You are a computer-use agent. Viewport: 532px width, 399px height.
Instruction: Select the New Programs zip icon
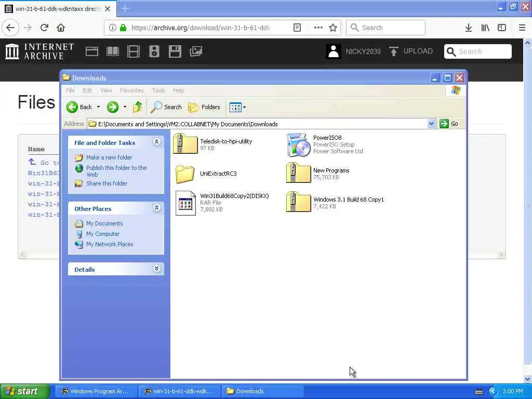(x=298, y=172)
